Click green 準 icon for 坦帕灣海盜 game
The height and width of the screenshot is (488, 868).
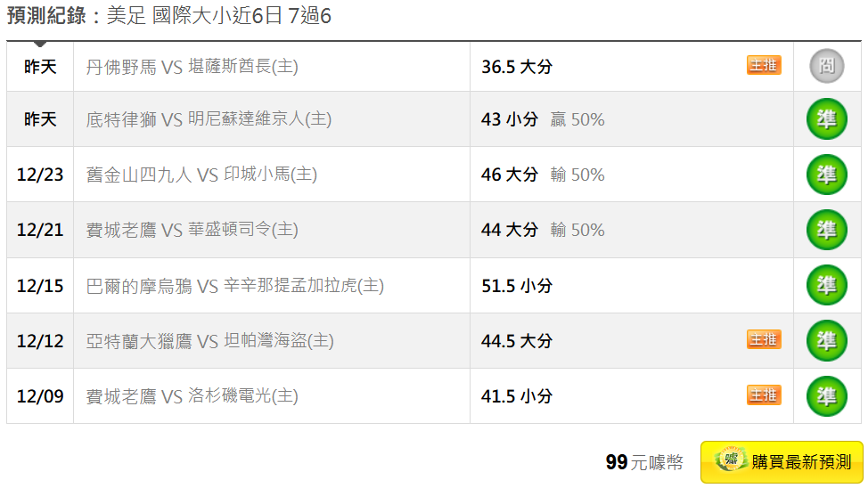click(826, 341)
